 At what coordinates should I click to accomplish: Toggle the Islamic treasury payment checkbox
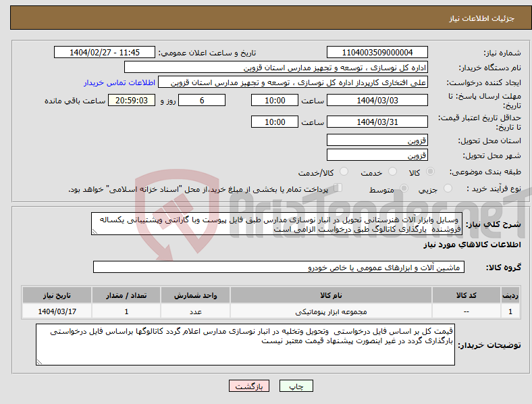pyautogui.click(x=338, y=188)
